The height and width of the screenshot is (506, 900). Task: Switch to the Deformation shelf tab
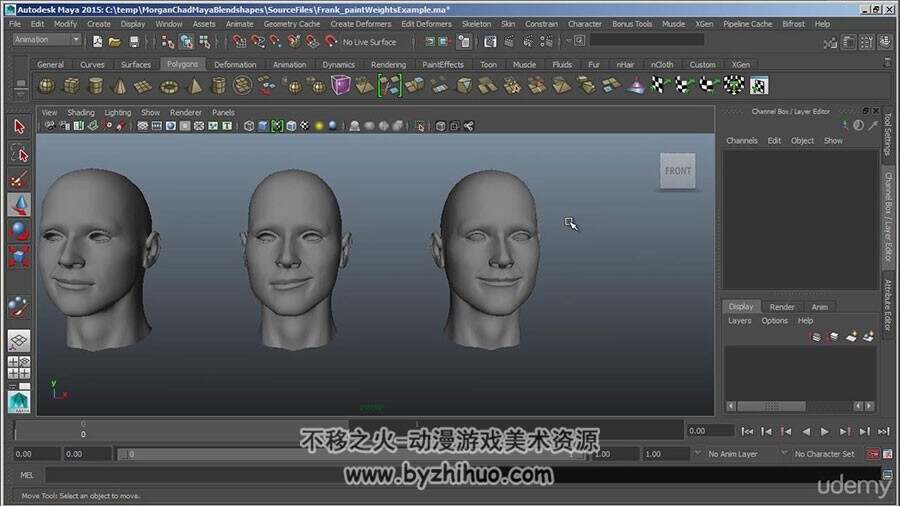235,65
